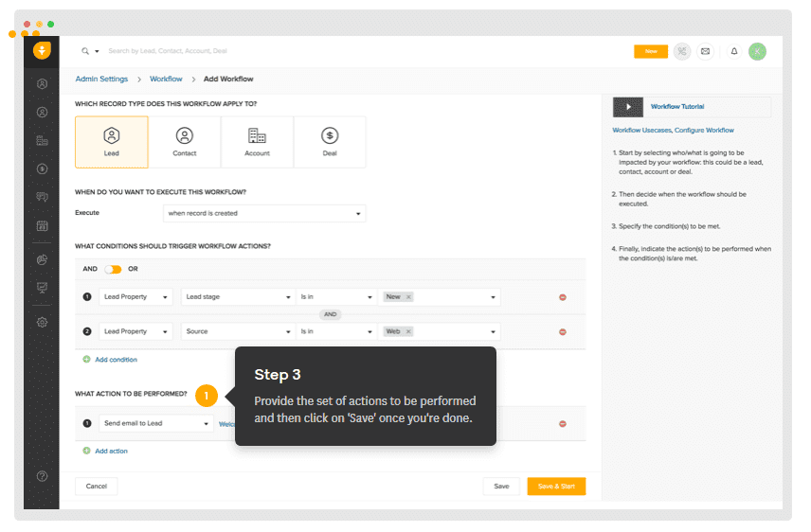Open the green user avatar

pyautogui.click(x=757, y=51)
